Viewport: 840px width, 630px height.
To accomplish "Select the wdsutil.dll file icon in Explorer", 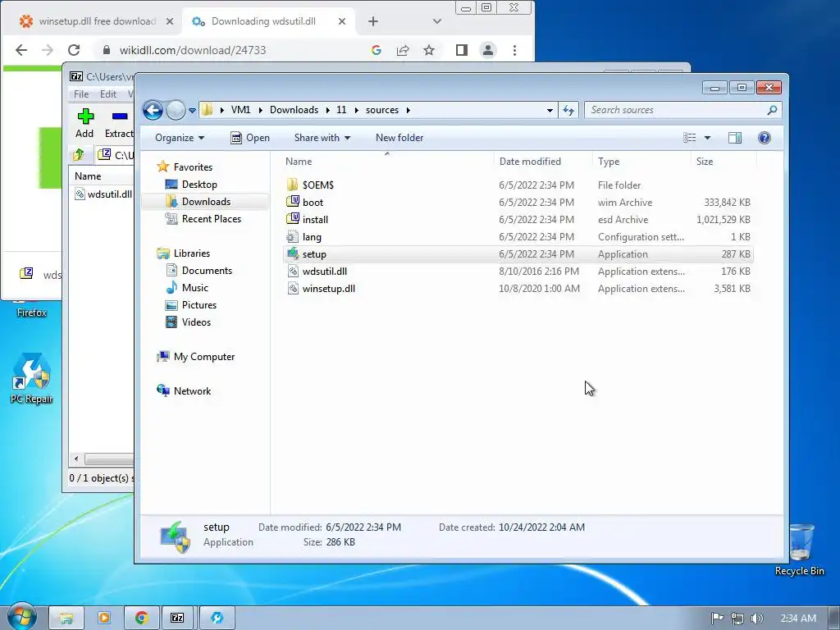I will point(293,271).
